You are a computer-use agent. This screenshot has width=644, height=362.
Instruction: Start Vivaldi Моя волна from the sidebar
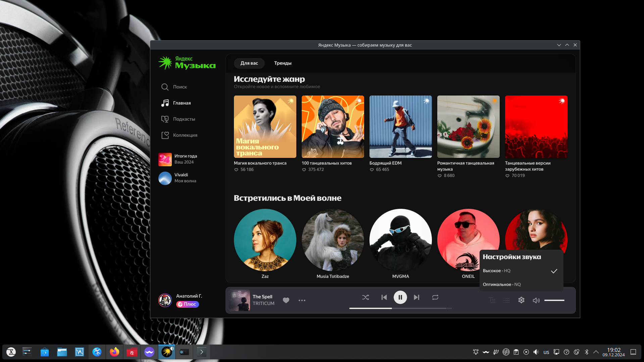[x=177, y=178]
